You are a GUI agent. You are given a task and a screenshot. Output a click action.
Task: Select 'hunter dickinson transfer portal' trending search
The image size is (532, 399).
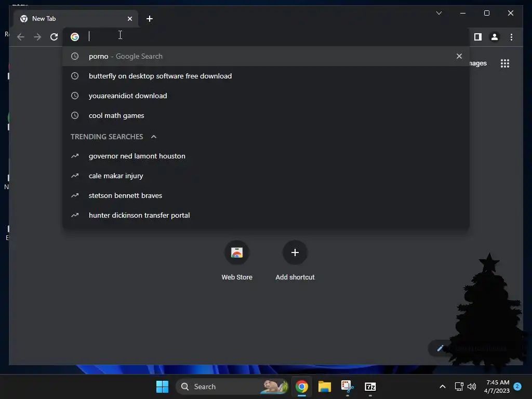(266, 215)
